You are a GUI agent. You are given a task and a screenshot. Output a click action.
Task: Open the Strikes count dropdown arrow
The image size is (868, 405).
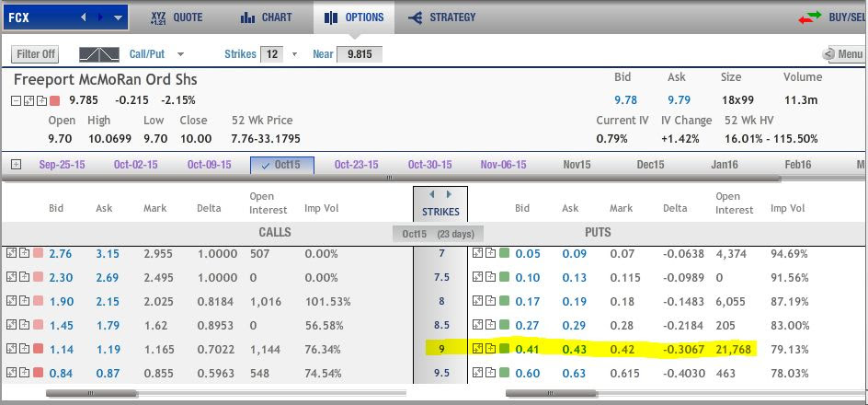[x=294, y=54]
